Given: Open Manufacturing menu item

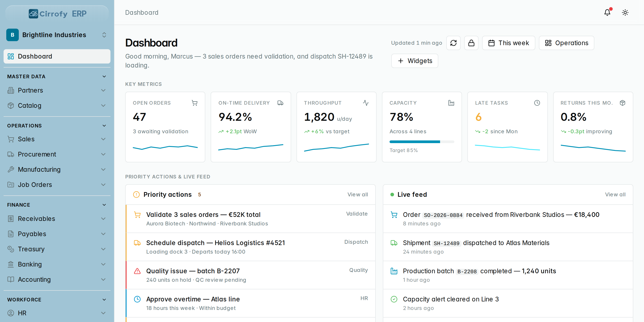Looking at the screenshot, I should [57, 169].
